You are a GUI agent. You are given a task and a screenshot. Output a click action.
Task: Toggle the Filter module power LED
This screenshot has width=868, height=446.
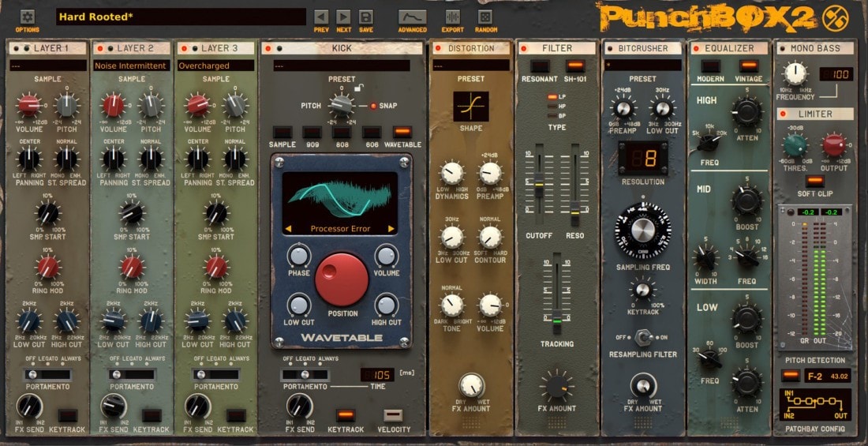[524, 49]
